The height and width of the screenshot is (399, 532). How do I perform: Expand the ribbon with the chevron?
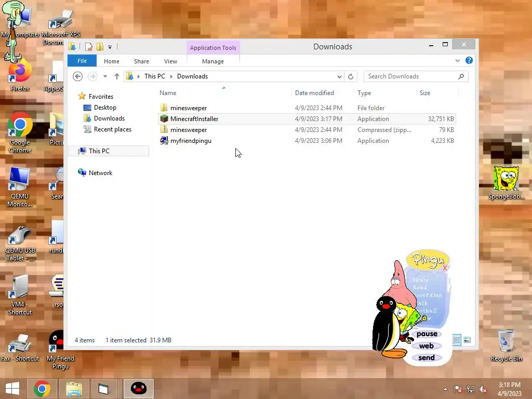coord(457,60)
